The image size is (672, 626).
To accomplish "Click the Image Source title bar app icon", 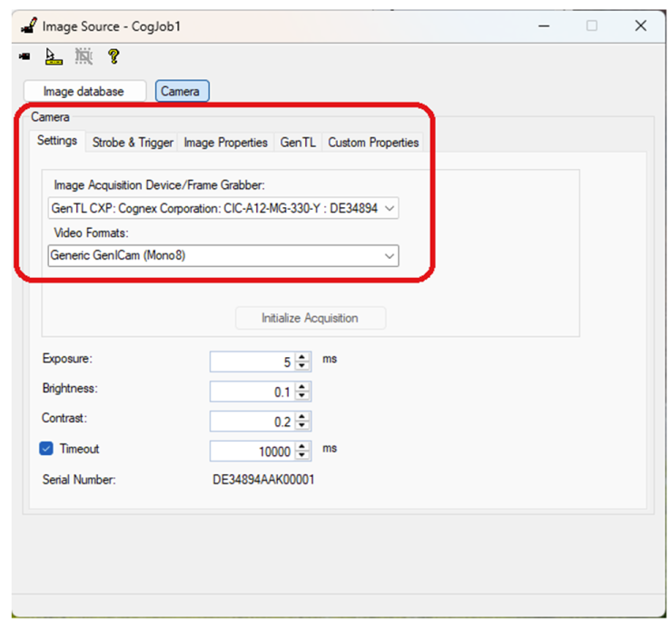I will click(x=28, y=25).
